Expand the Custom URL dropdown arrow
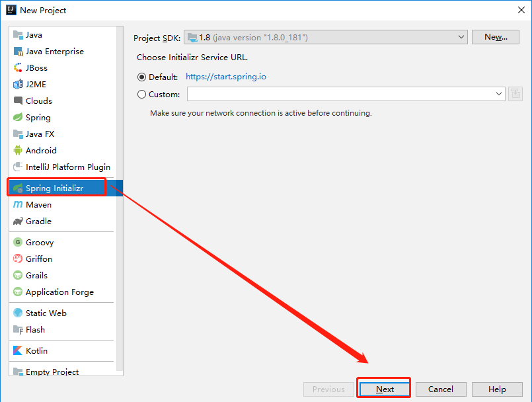Image resolution: width=532 pixels, height=402 pixels. pos(499,94)
